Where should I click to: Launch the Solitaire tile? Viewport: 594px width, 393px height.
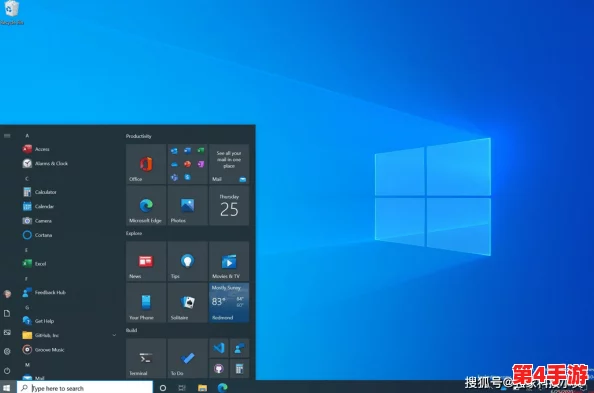pyautogui.click(x=188, y=302)
